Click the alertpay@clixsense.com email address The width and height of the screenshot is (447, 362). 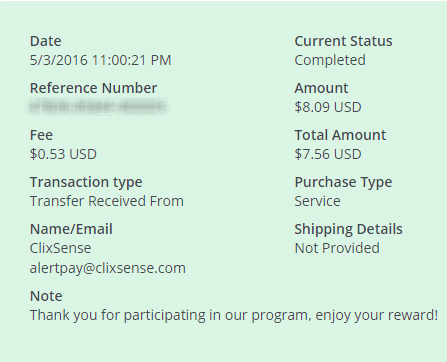[x=108, y=268]
